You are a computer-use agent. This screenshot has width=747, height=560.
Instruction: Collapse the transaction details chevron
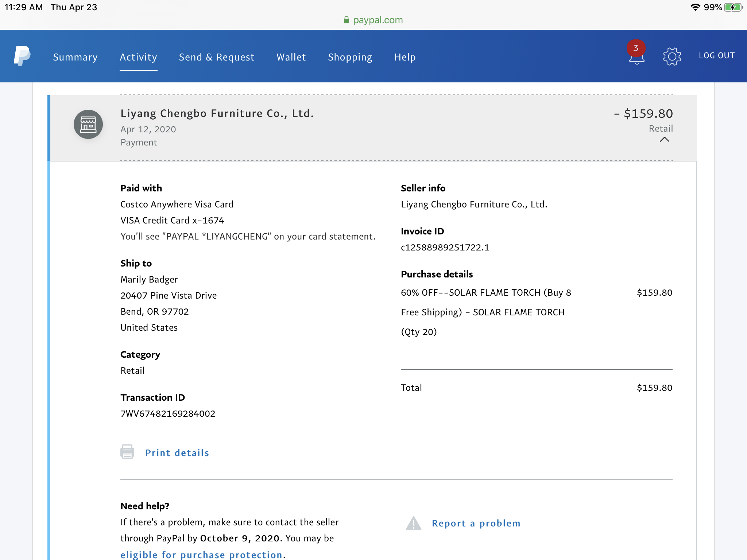[665, 140]
